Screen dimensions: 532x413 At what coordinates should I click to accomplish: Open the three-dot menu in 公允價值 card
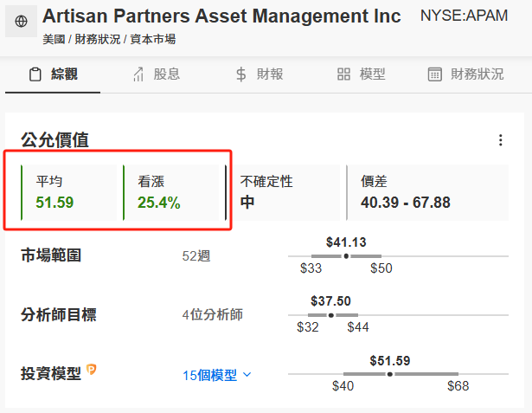[501, 140]
